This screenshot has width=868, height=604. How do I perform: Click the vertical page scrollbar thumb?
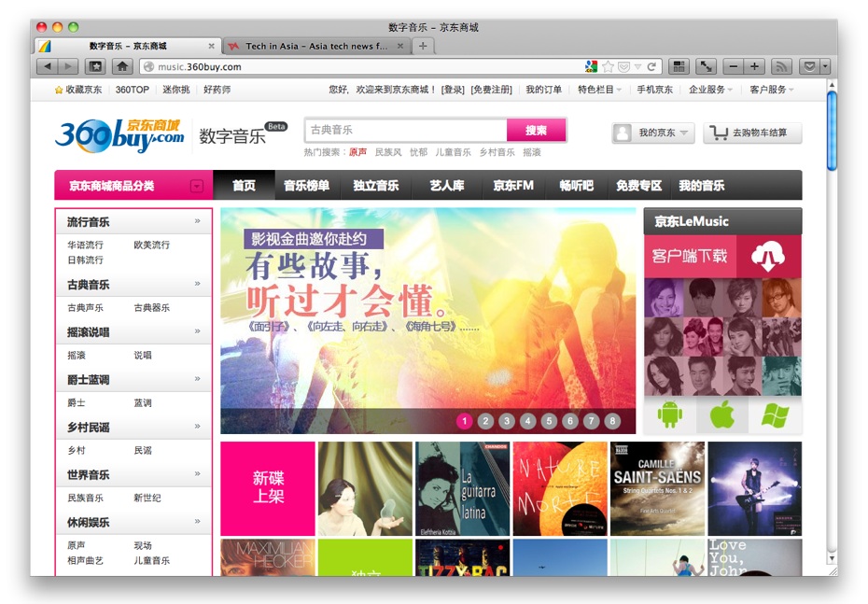(x=832, y=131)
